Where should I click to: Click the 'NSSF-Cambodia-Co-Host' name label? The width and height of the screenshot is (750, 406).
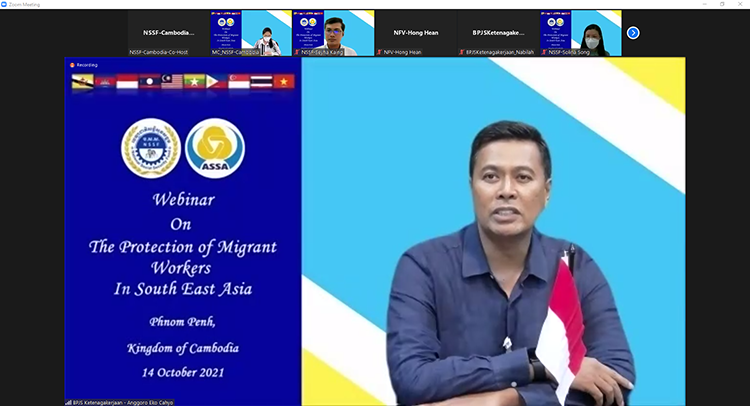(158, 52)
